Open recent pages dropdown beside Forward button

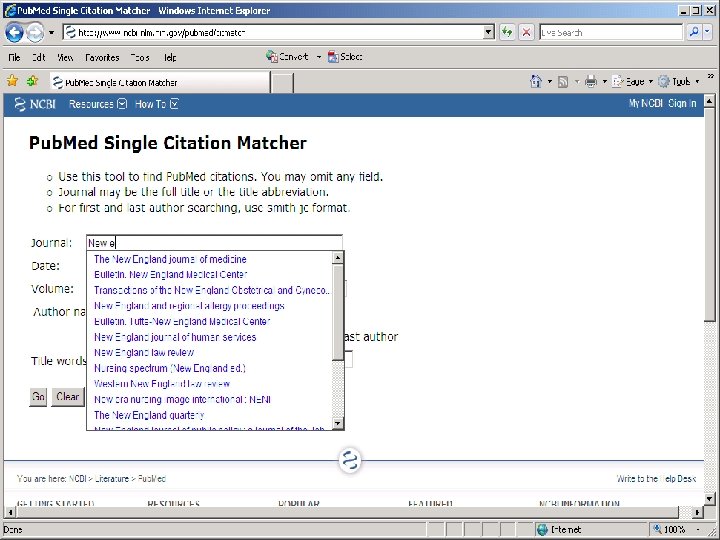pos(51,33)
